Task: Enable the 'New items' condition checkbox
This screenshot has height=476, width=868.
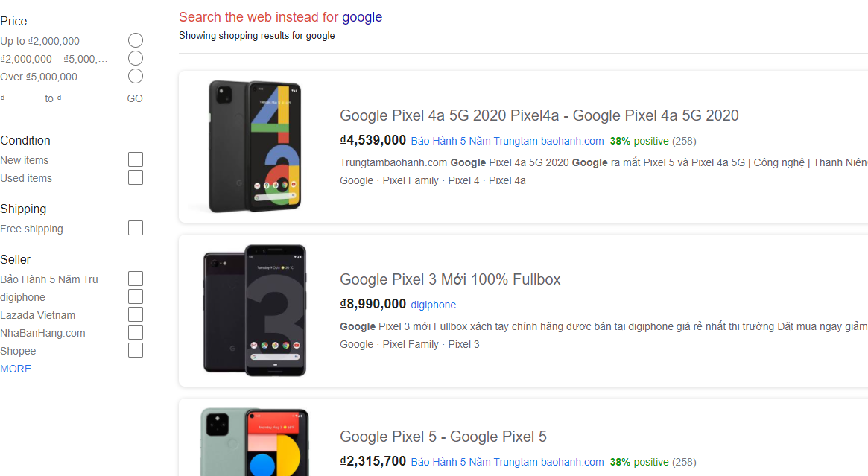Action: coord(135,159)
